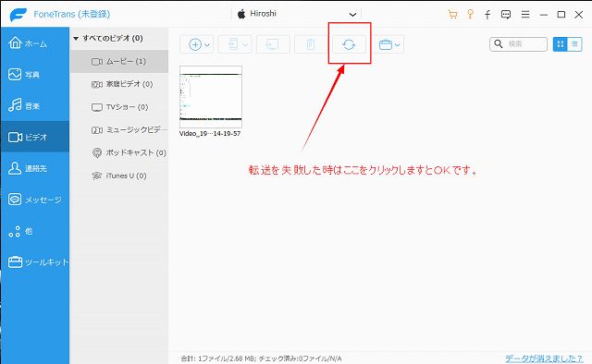
Task: Click the shopping cart purchase icon
Action: [452, 15]
